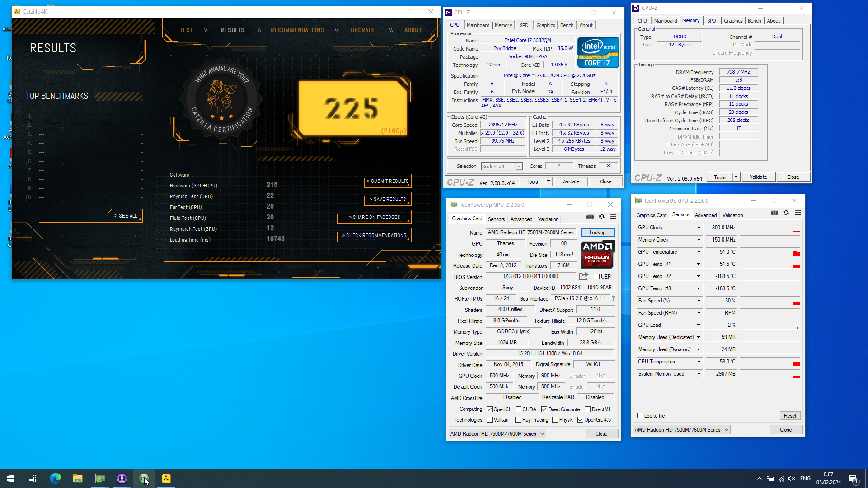
Task: Click the Lookup button in GPU-Z
Action: tap(597, 232)
